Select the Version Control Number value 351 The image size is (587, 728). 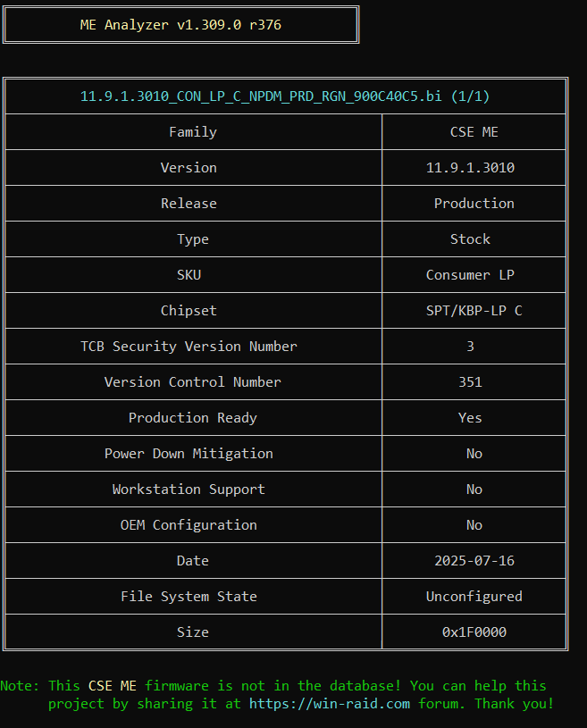(470, 382)
